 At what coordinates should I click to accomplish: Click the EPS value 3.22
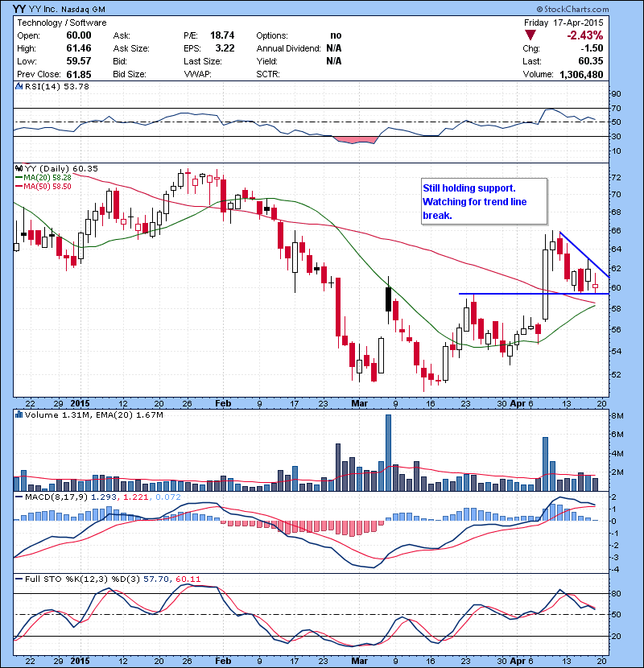click(x=225, y=48)
